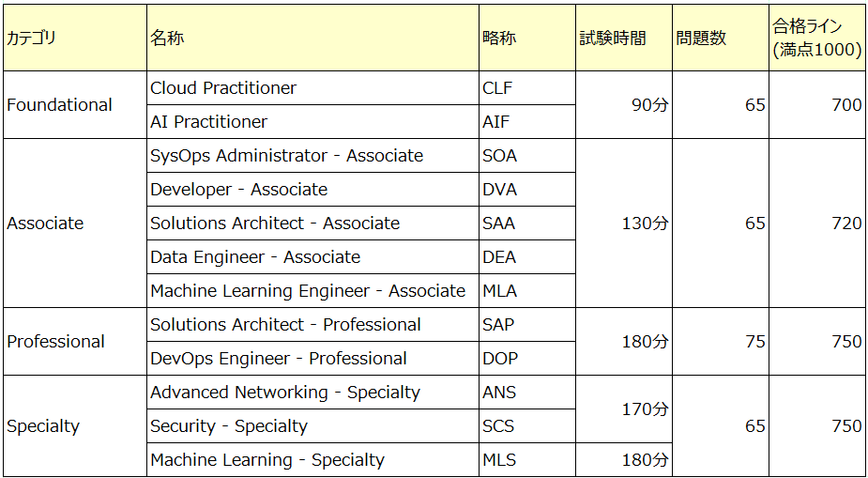The width and height of the screenshot is (868, 478).
Task: Select the SysOps Administrator - Associate cell
Action: click(x=313, y=156)
